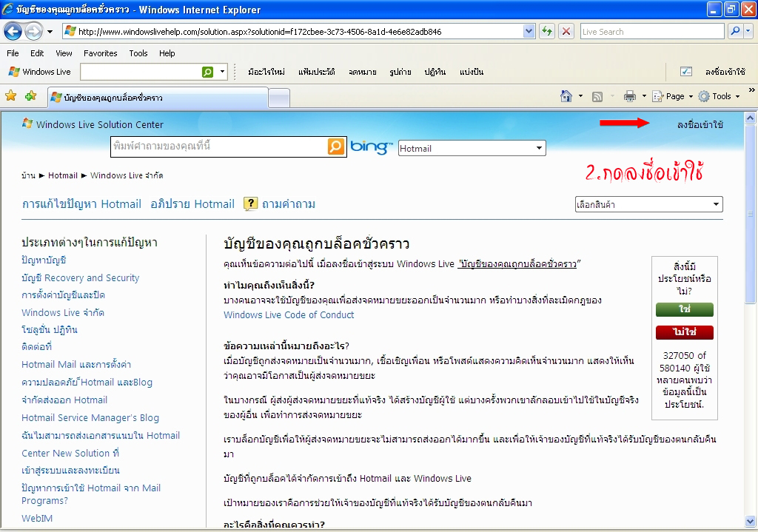Viewport: 758px width, 532px height.
Task: Click the green Windows Live search icon
Action: point(207,72)
